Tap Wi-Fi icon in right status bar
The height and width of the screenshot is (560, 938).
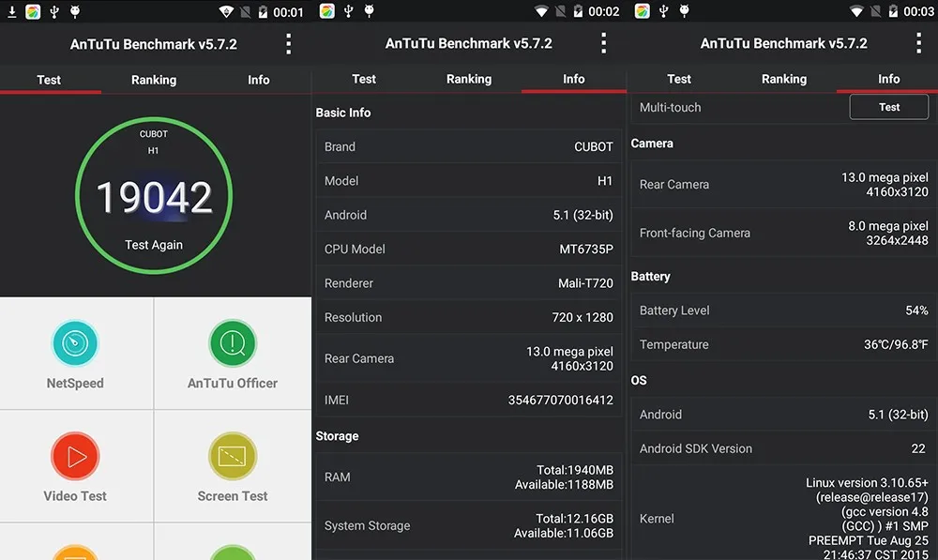pos(856,11)
